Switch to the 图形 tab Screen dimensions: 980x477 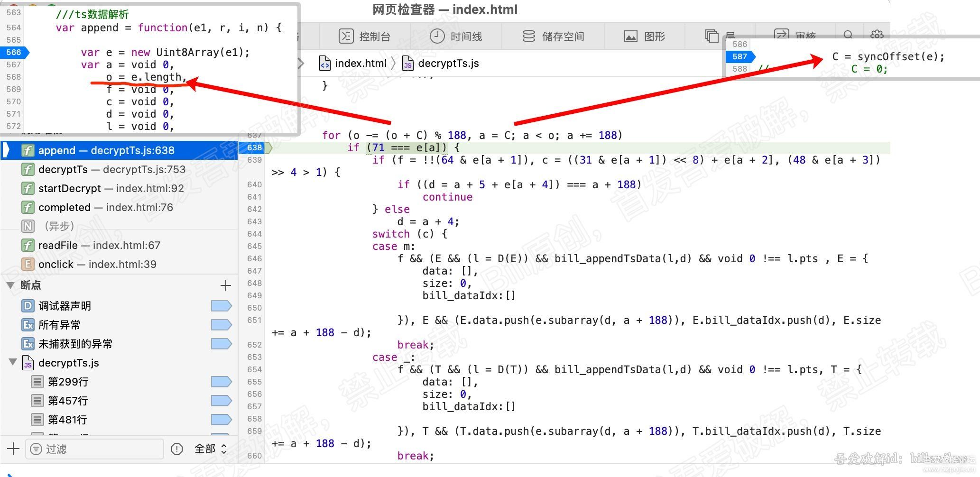pyautogui.click(x=644, y=36)
